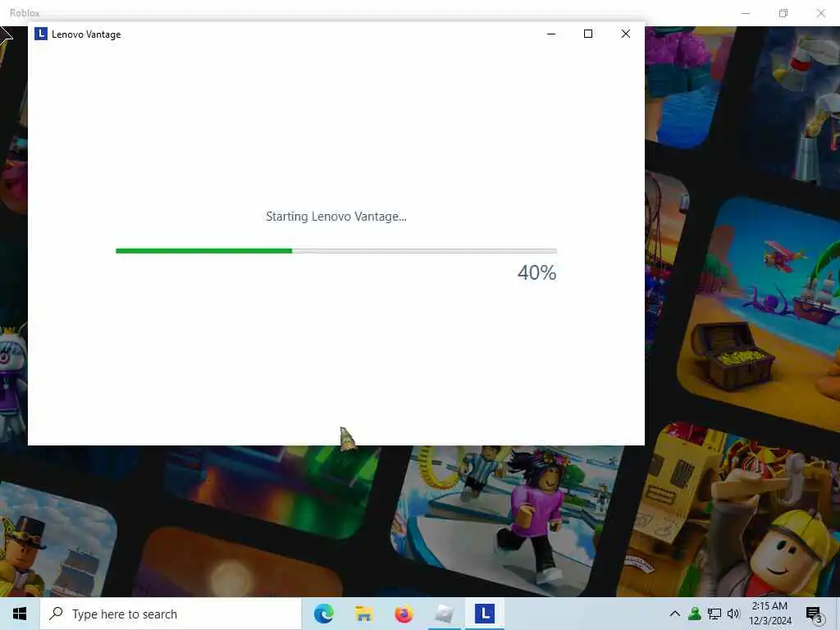Screen dimensions: 840x630
Task: Open File Explorer from the taskbar
Action: click(x=363, y=614)
